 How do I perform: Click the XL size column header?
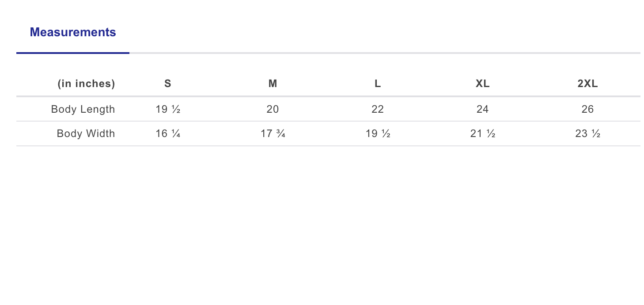click(x=483, y=84)
